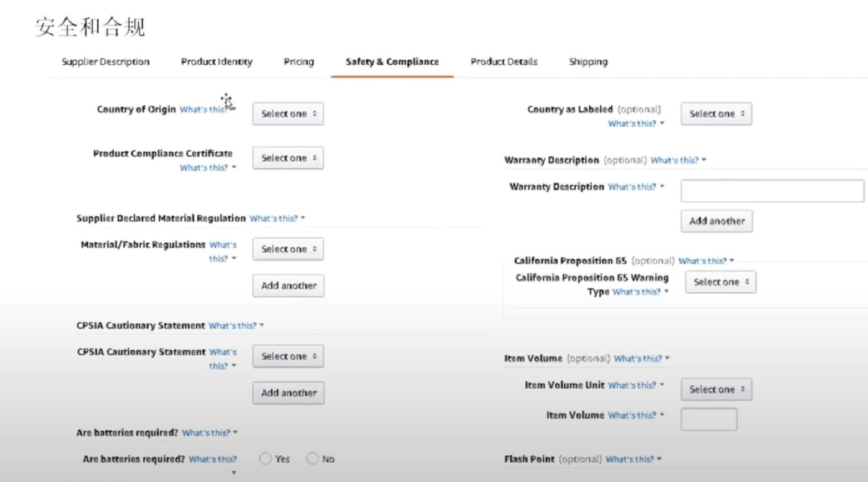Click Add another under Warranty Description
Screen dimensions: 868x482
pyautogui.click(x=717, y=221)
